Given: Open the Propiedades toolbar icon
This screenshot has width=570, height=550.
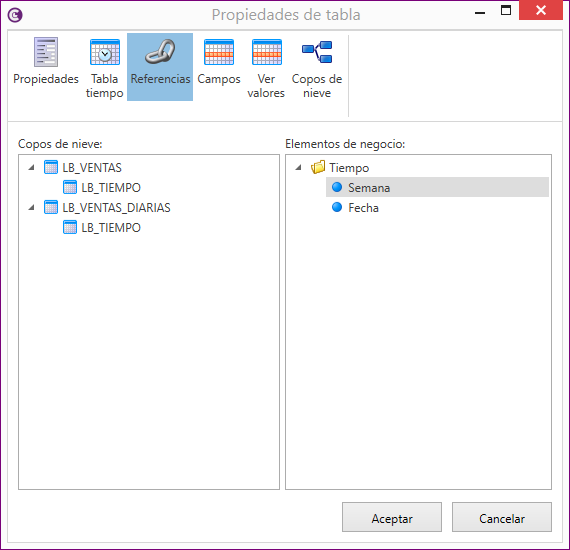Looking at the screenshot, I should point(46,52).
